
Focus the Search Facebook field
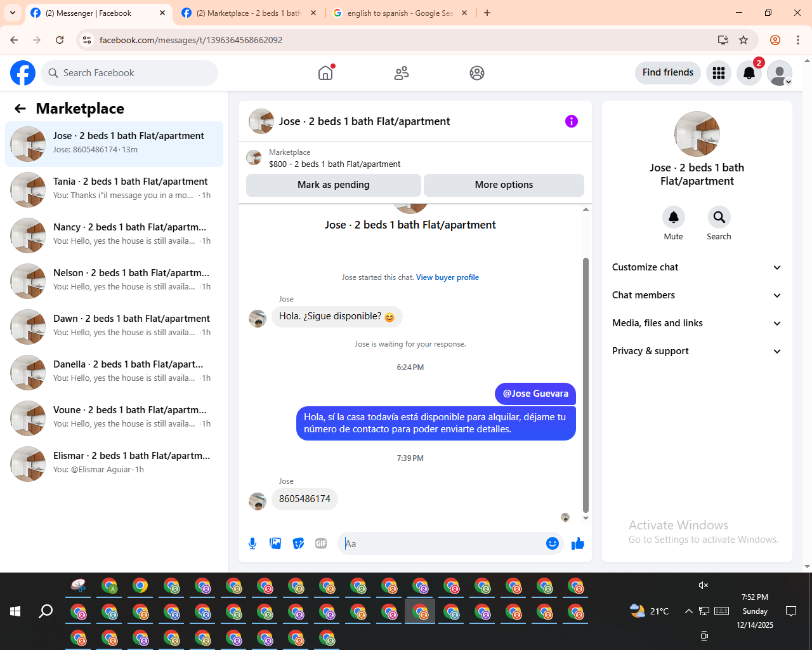click(129, 73)
